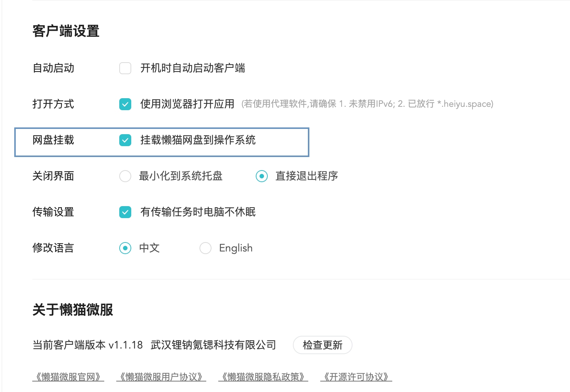Click the 网盘挂载 setting label
The height and width of the screenshot is (392, 570).
point(53,140)
